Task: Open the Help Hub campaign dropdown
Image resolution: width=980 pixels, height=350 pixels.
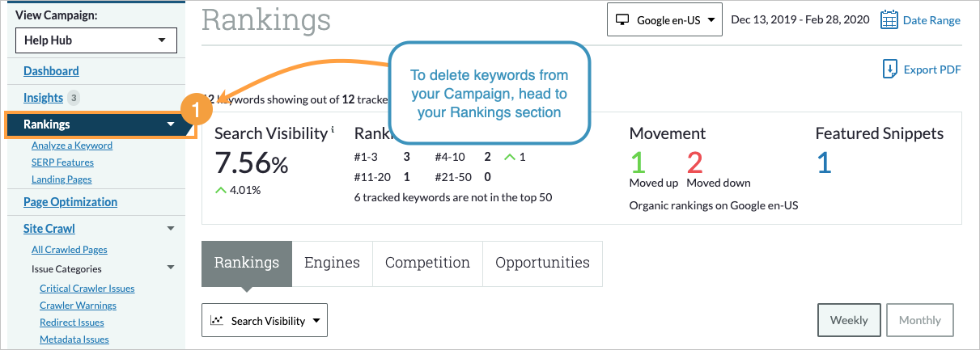Action: point(95,40)
